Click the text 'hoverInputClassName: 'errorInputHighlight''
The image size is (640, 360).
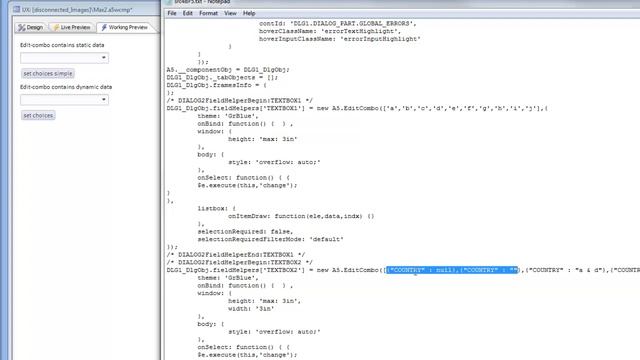340,39
